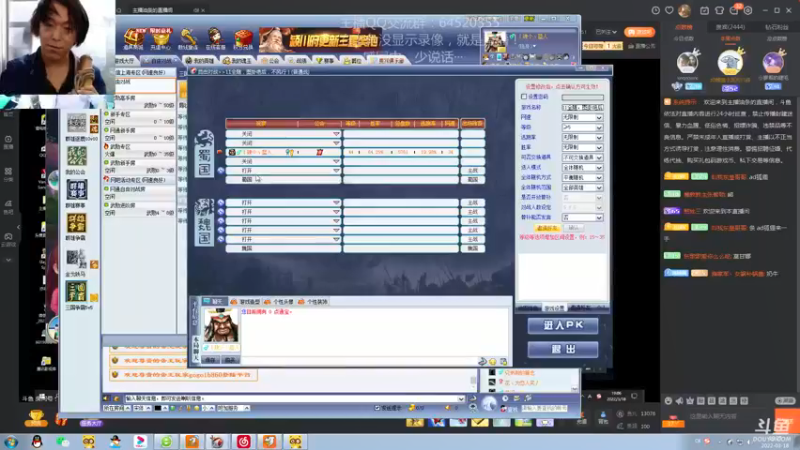This screenshot has width=800, height=450.
Task: Click the 退出 button
Action: (x=563, y=349)
